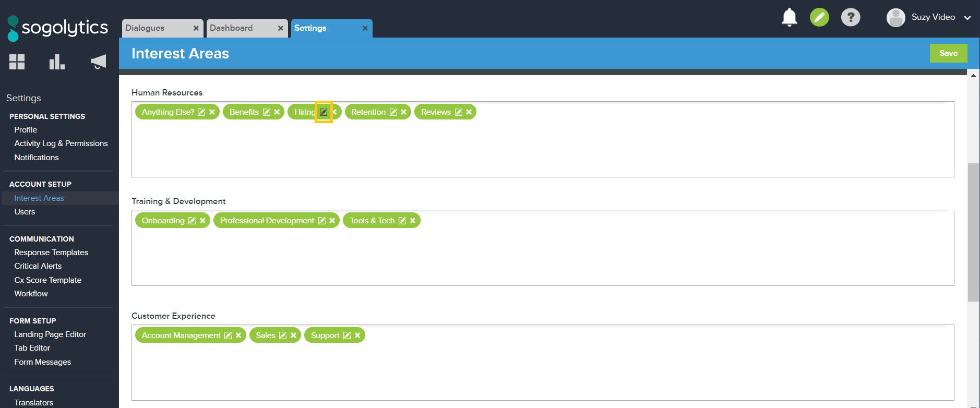Expand the Suzy Video user menu
980x408 pixels.
coord(967,17)
